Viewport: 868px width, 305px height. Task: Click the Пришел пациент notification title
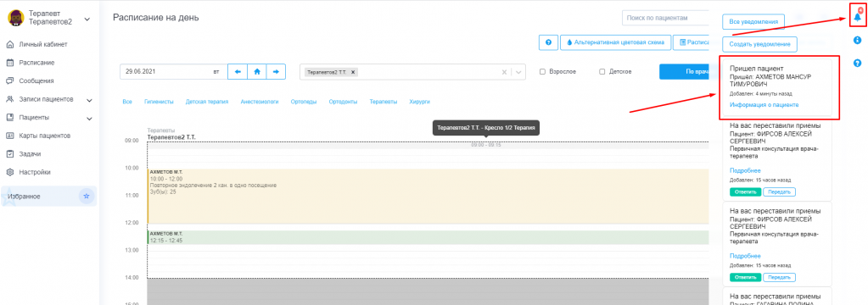pyautogui.click(x=756, y=69)
